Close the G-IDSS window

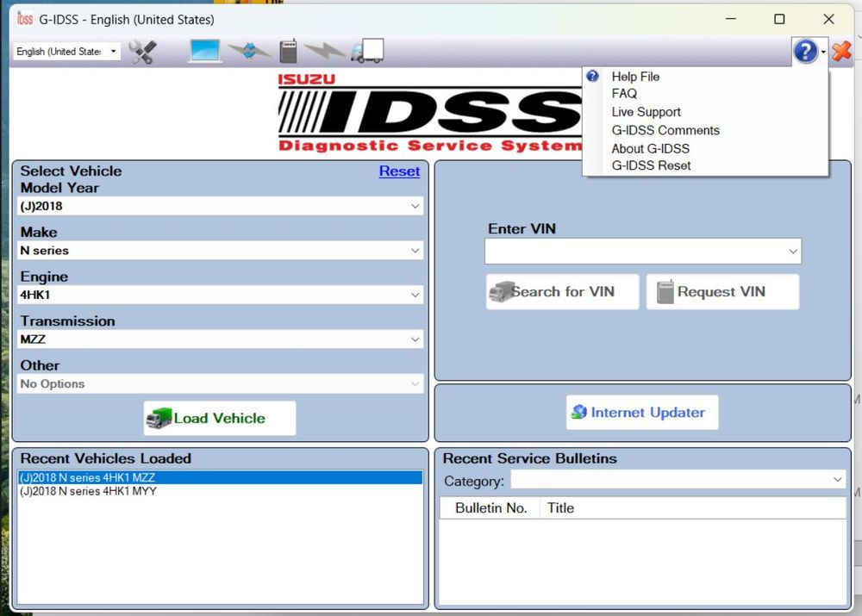coord(828,19)
